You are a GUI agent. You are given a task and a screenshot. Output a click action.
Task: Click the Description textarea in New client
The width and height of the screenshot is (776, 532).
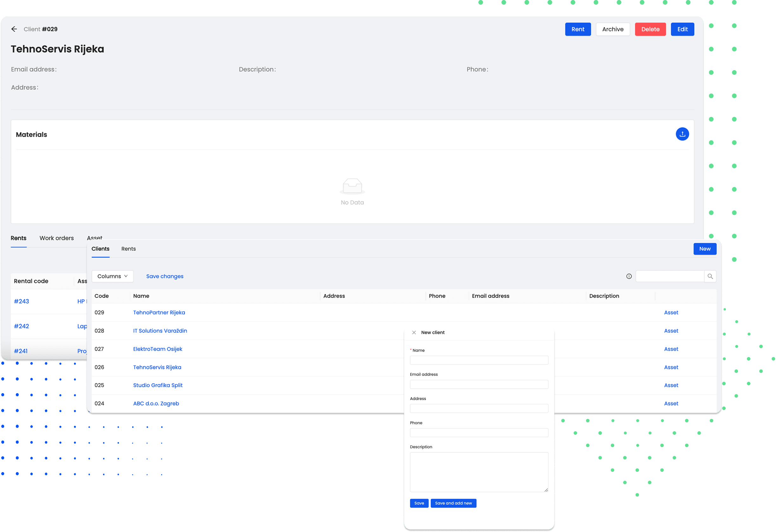[479, 471]
